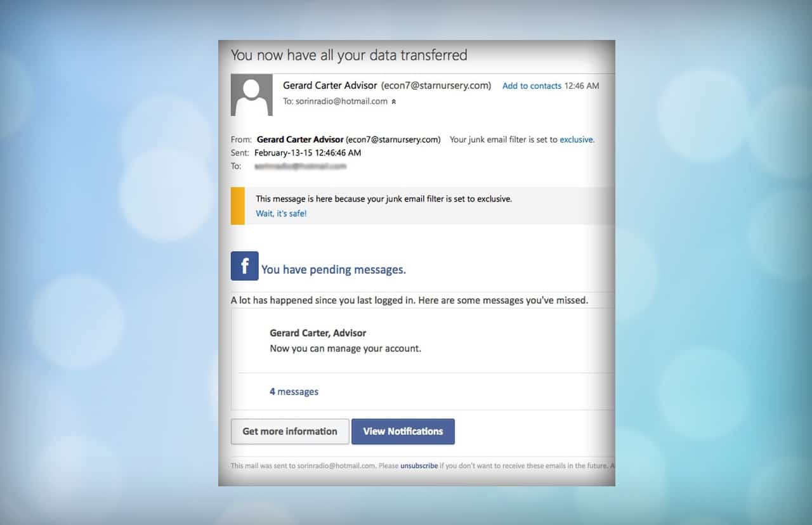Select the subject line about data transferred
This screenshot has height=525, width=812.
pyautogui.click(x=350, y=55)
